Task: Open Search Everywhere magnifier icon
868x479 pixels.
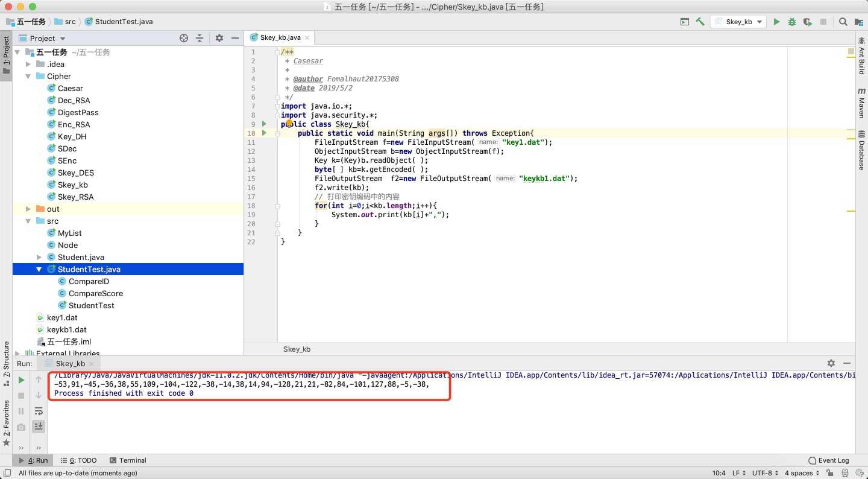Action: tap(843, 22)
